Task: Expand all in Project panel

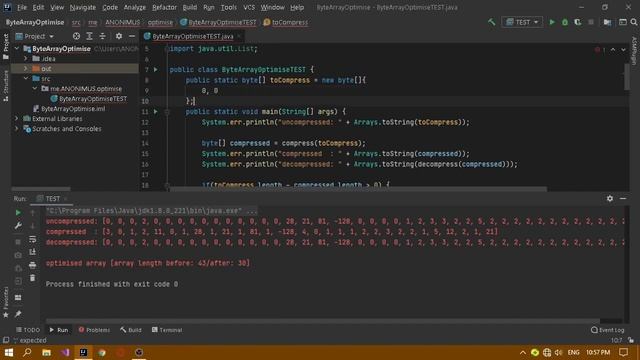Action: (x=89, y=36)
